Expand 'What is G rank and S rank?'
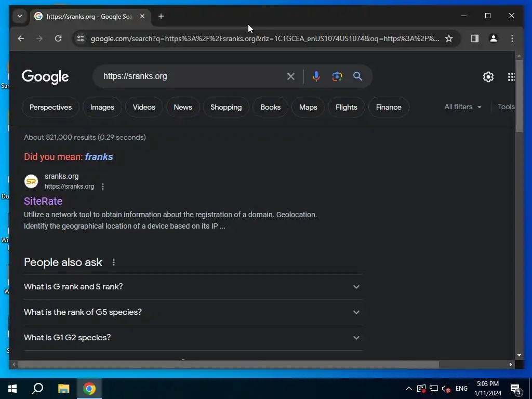The image size is (532, 399). (x=193, y=287)
